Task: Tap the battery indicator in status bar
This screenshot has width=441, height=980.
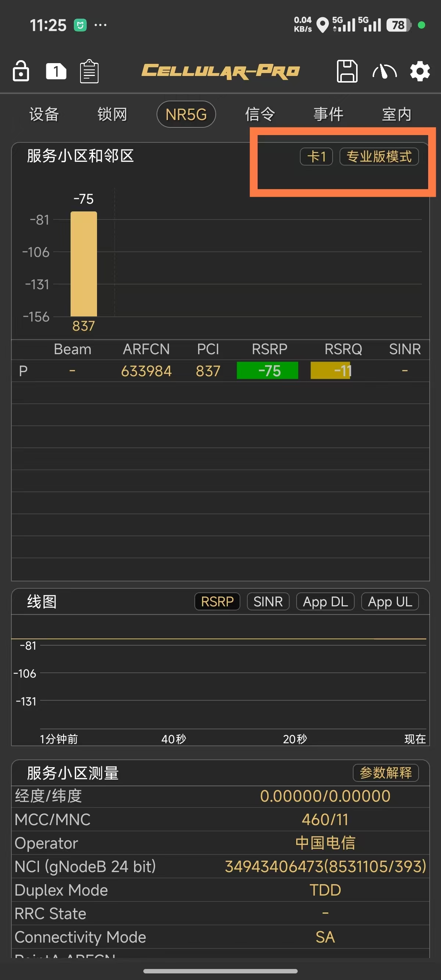Action: point(398,25)
